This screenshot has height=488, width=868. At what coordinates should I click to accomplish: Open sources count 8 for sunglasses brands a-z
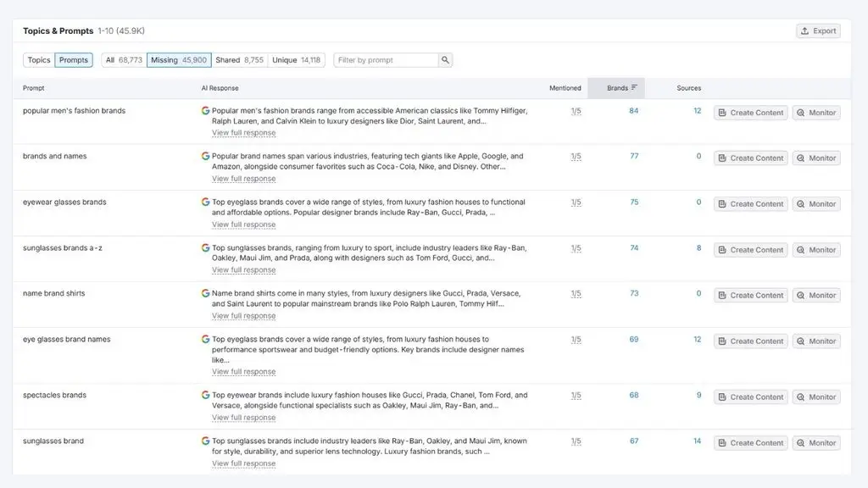tap(698, 248)
